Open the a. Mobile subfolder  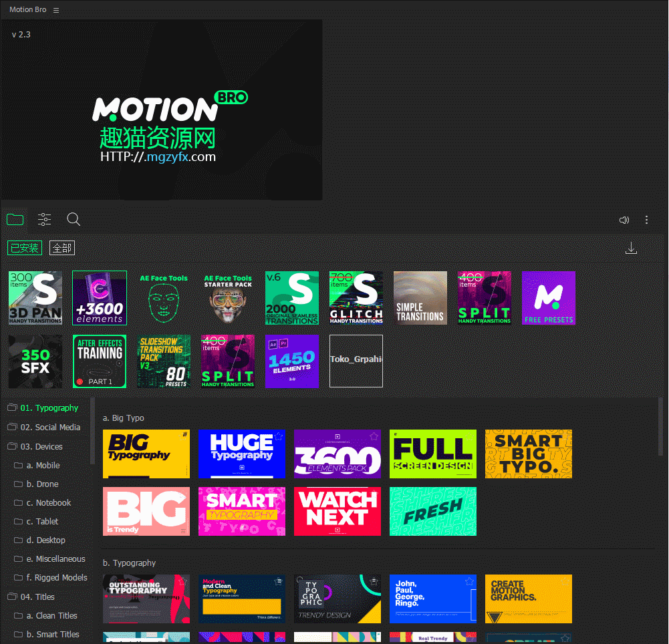[37, 466]
